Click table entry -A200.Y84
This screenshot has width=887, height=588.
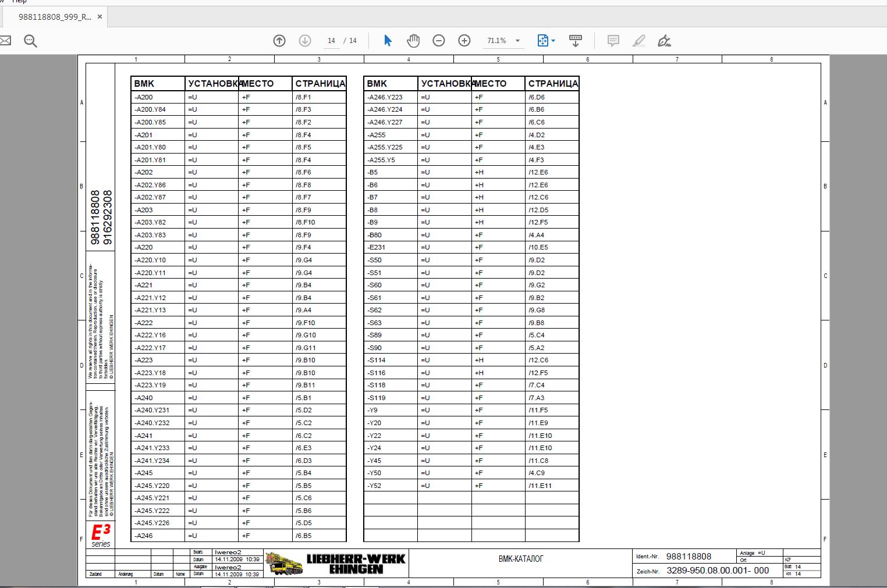click(150, 109)
